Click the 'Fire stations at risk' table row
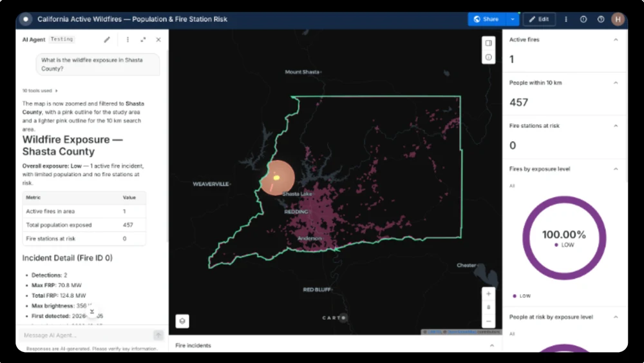This screenshot has height=363, width=644. [84, 239]
